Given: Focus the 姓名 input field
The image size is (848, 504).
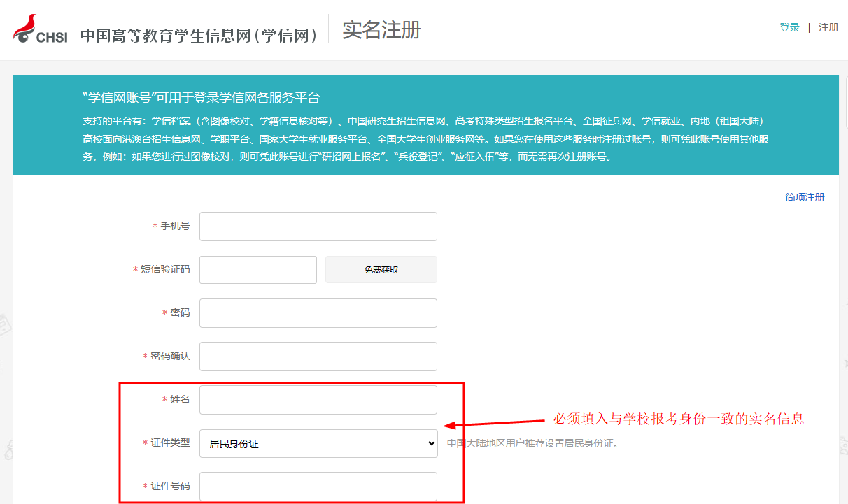Looking at the screenshot, I should click(x=318, y=400).
